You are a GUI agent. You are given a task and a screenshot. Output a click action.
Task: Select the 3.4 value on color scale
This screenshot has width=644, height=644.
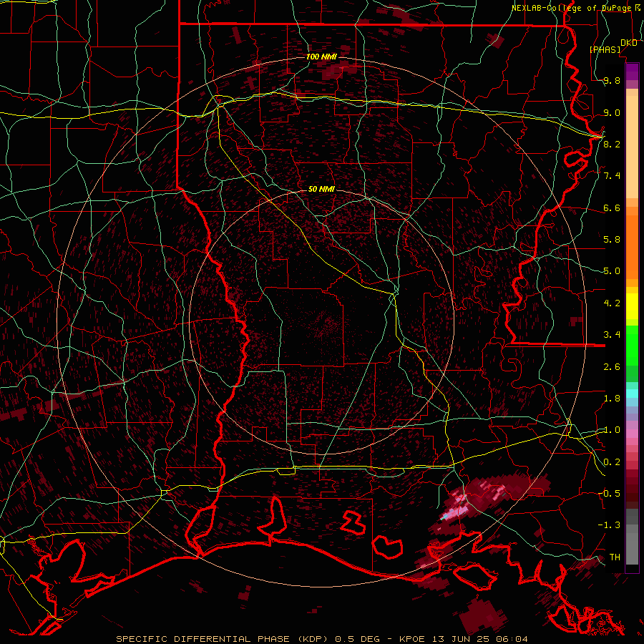coord(611,335)
